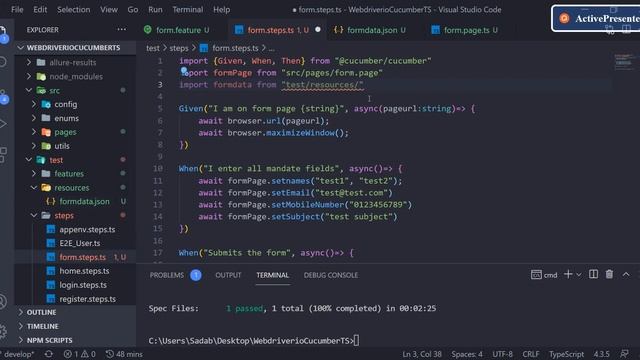This screenshot has width=640, height=360.
Task: Maximize panel size with up chevron
Action: [626, 274]
